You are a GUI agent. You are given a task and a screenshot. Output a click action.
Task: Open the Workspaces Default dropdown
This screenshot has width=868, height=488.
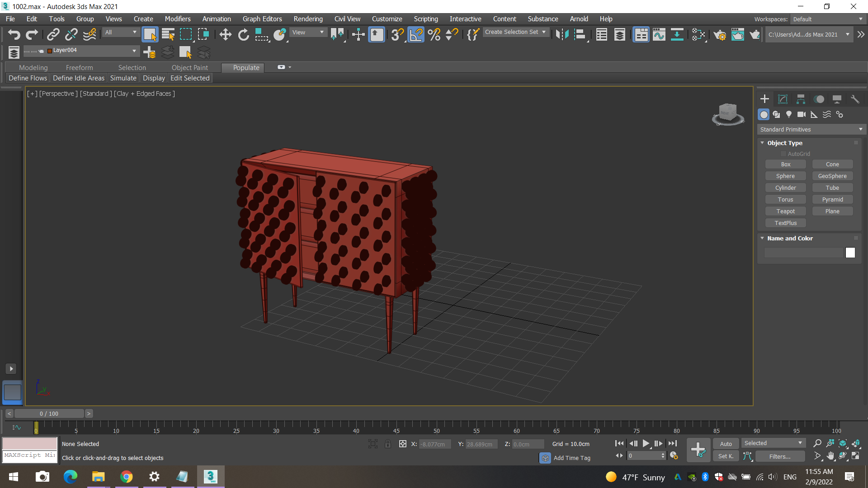click(x=828, y=19)
